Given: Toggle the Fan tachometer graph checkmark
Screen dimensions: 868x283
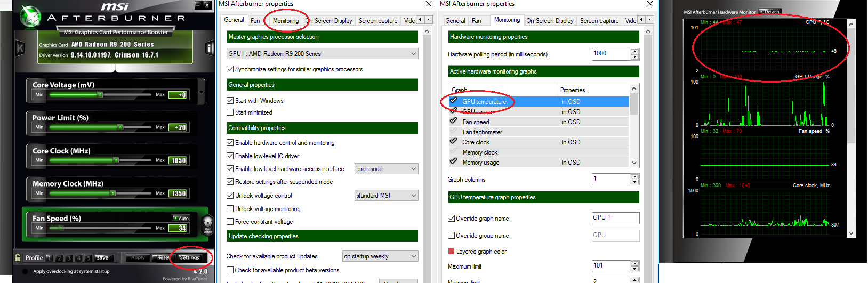Looking at the screenshot, I should pos(454,131).
